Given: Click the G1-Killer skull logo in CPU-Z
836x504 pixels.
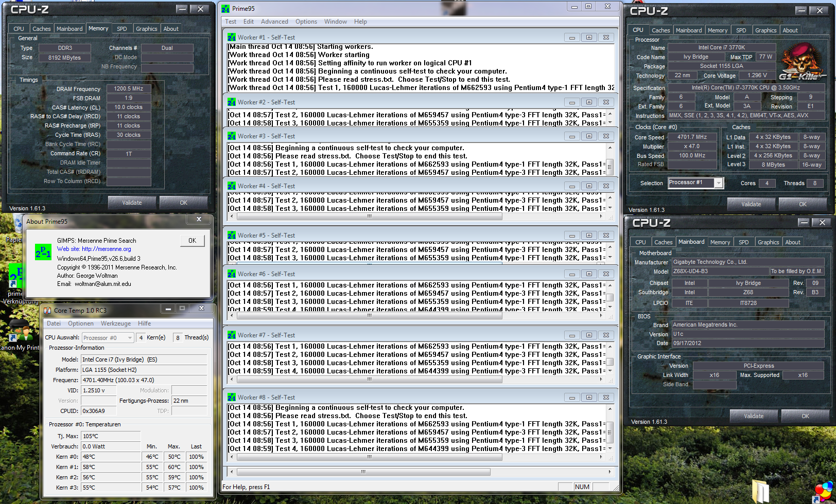Looking at the screenshot, I should (802, 62).
